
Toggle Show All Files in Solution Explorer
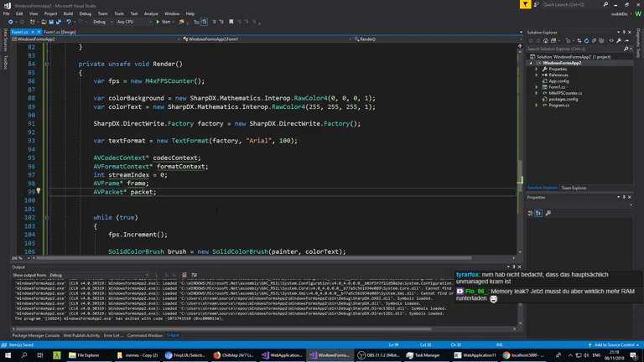(x=602, y=40)
